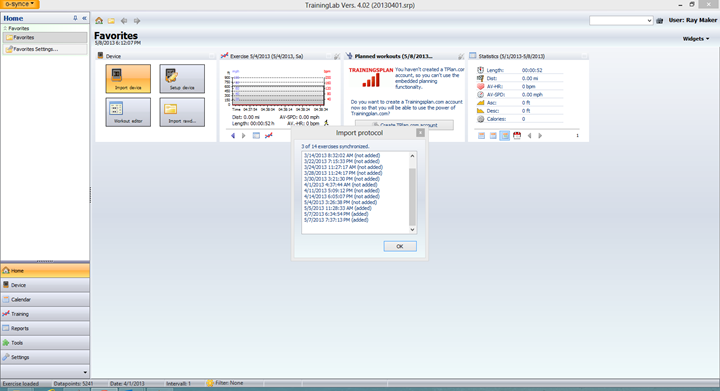This screenshot has height=391, width=720.
Task: Select the '3/30/2013 3:21:30 PM (not added)' entry
Action: (x=342, y=179)
